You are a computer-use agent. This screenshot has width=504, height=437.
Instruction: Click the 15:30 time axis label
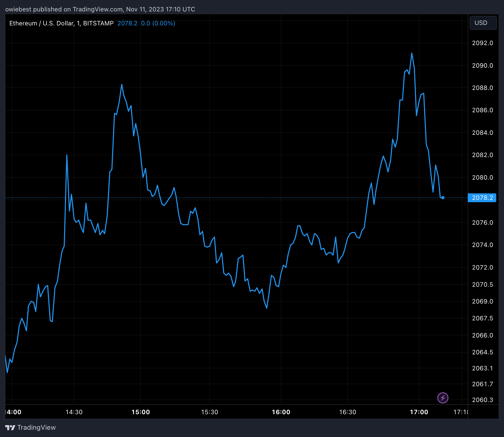tap(210, 412)
